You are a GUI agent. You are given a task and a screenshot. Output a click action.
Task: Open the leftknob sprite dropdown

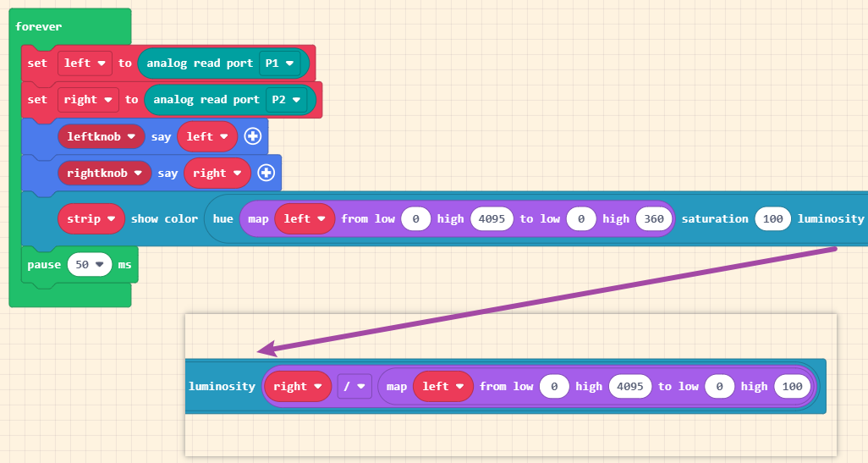[x=101, y=136]
